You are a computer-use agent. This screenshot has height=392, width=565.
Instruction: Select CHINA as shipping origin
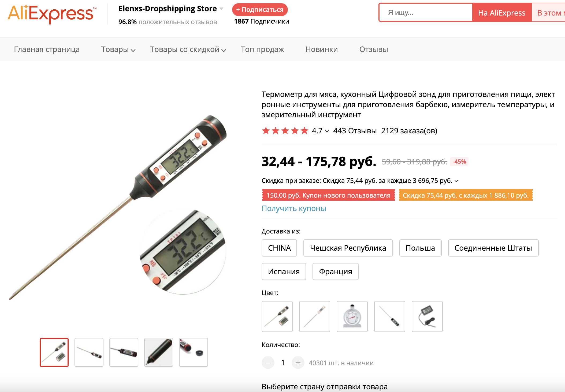click(x=279, y=248)
